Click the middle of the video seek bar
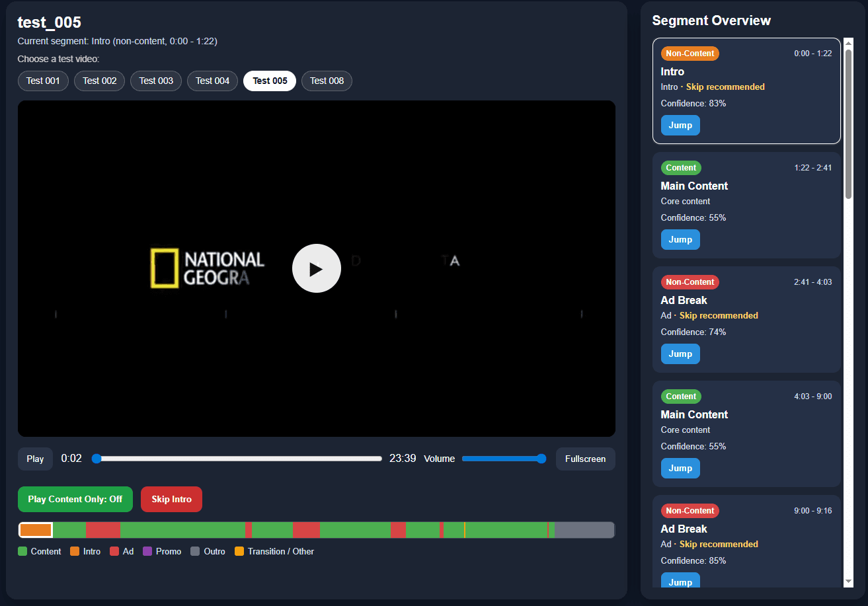 [237, 459]
